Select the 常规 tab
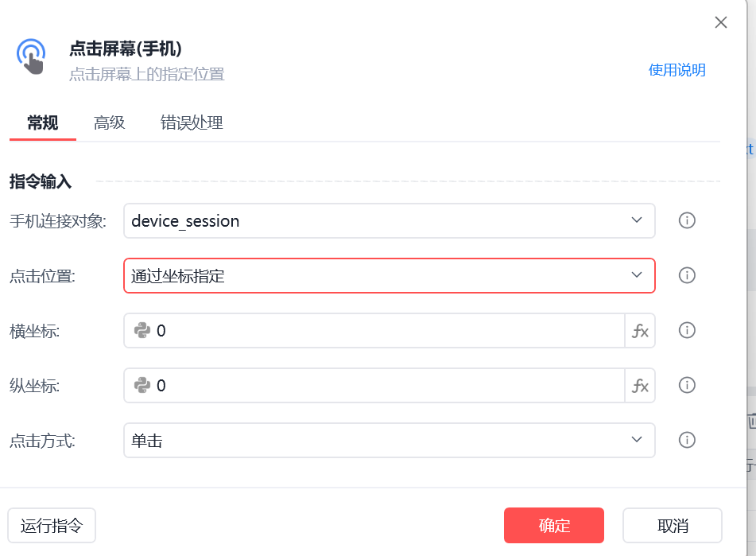This screenshot has width=756, height=556. point(43,122)
